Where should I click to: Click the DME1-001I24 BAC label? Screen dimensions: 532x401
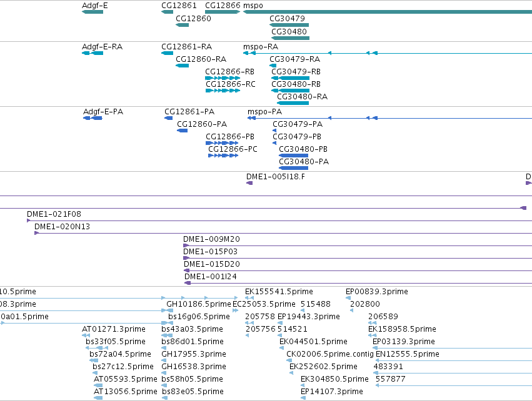211,277
